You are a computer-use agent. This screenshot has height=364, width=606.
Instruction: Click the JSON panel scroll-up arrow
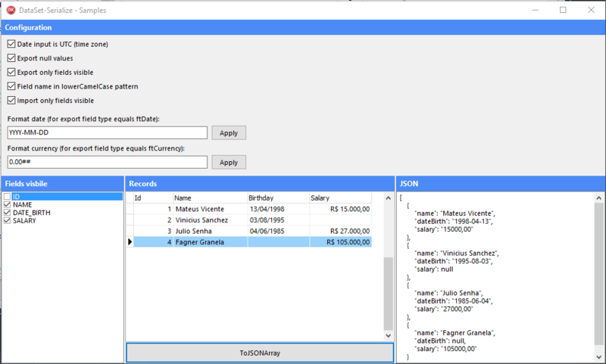[x=598, y=198]
